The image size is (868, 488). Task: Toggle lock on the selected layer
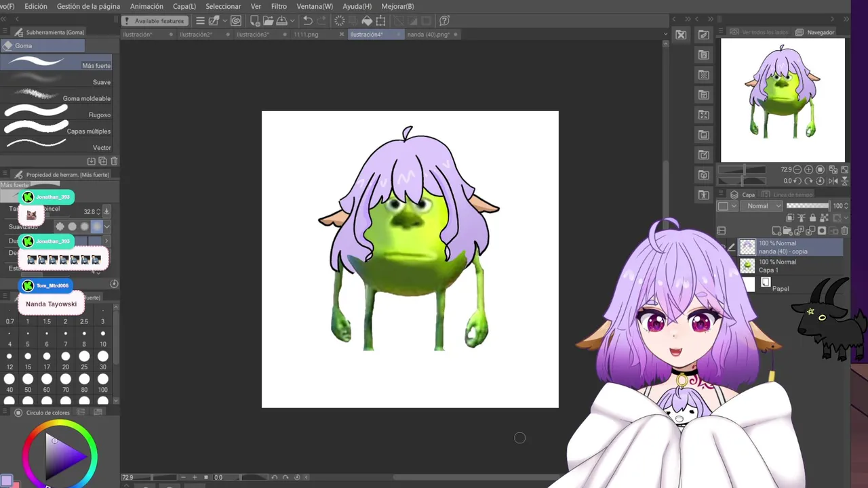coord(813,218)
